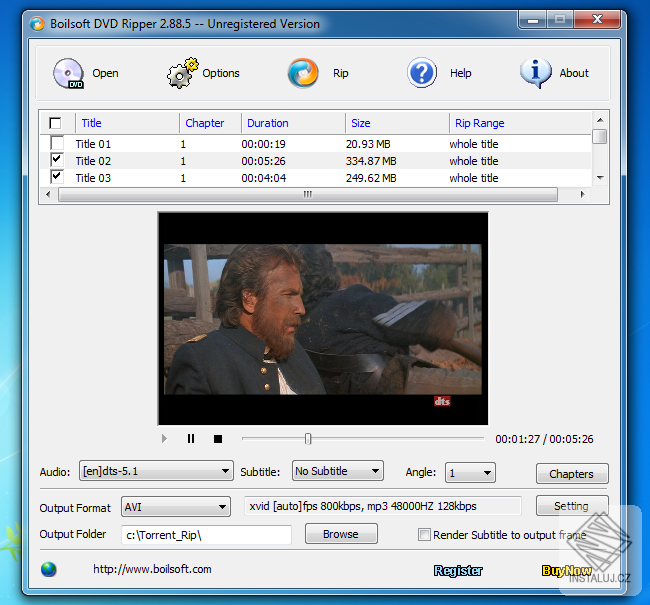Minimize the Boilsoft DVD Ripper window
This screenshot has width=650, height=605.
[533, 19]
